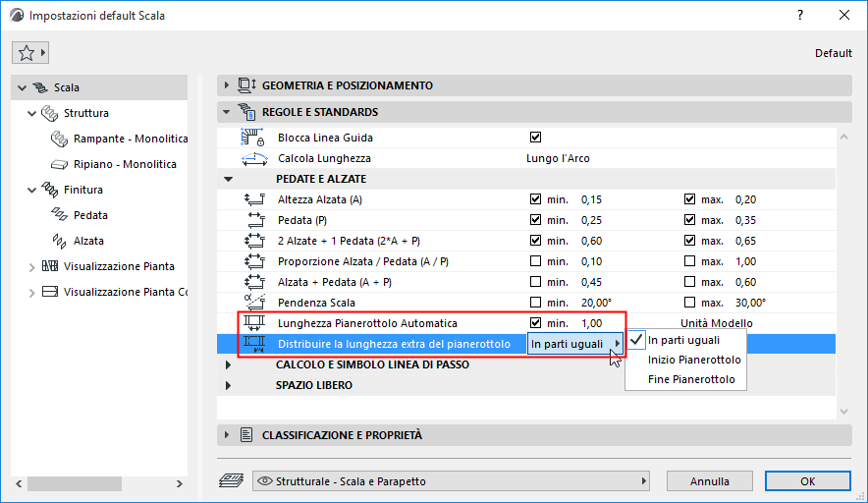Enable Proporzione Alzata / Pedata min checkbox
Viewport: 868px width, 503px height.
click(x=535, y=260)
